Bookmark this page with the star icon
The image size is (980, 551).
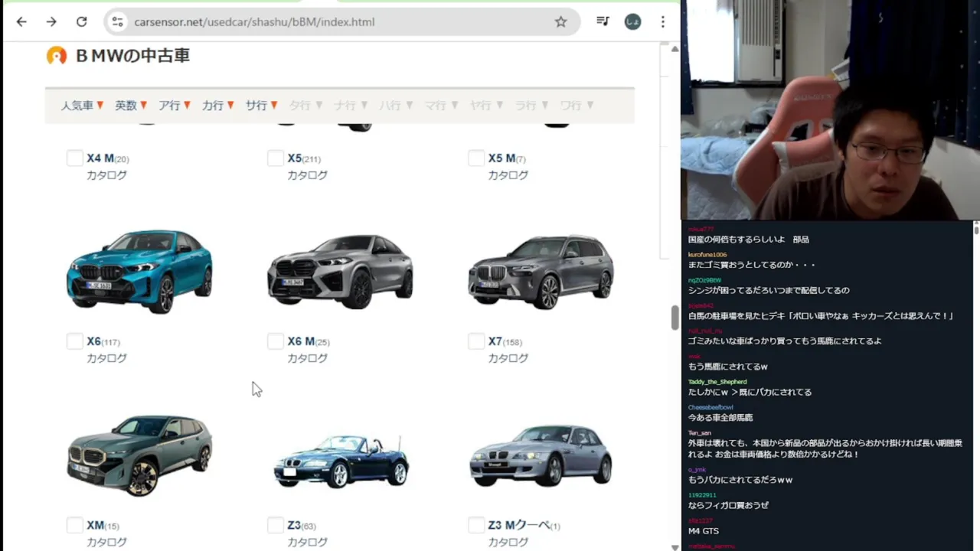point(561,21)
